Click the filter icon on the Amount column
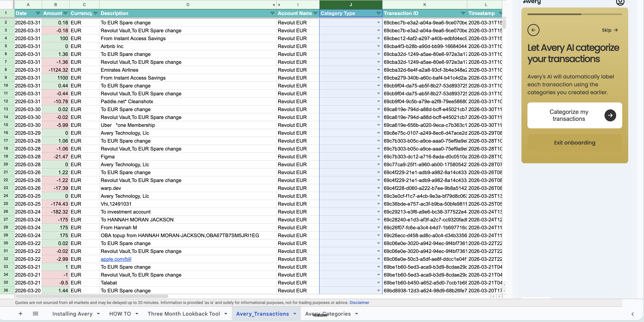644x322 pixels. [x=65, y=14]
